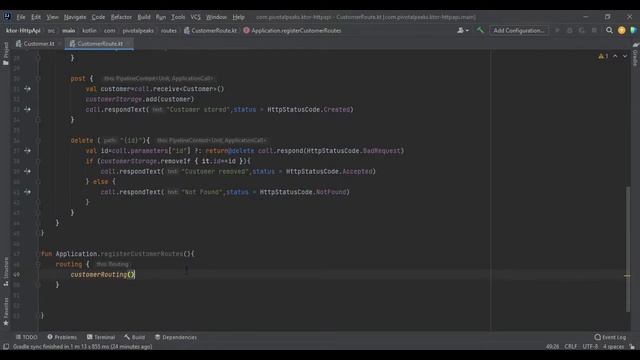Click customerRouting() call in the editor
This screenshot has width=640, height=360.
click(102, 275)
